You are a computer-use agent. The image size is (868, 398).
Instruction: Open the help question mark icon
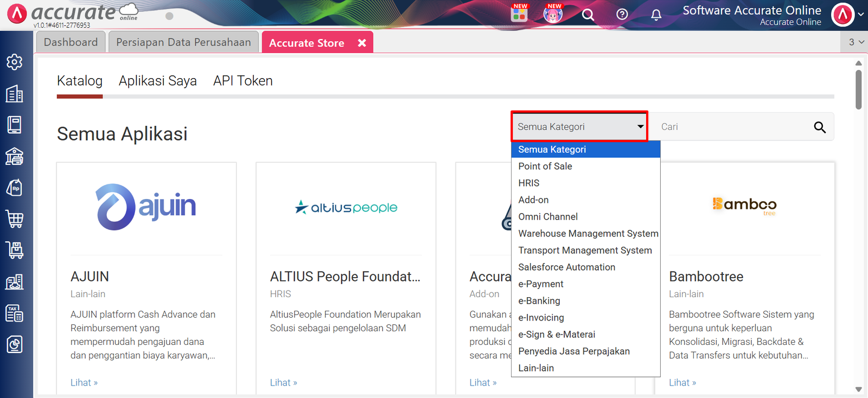[622, 15]
